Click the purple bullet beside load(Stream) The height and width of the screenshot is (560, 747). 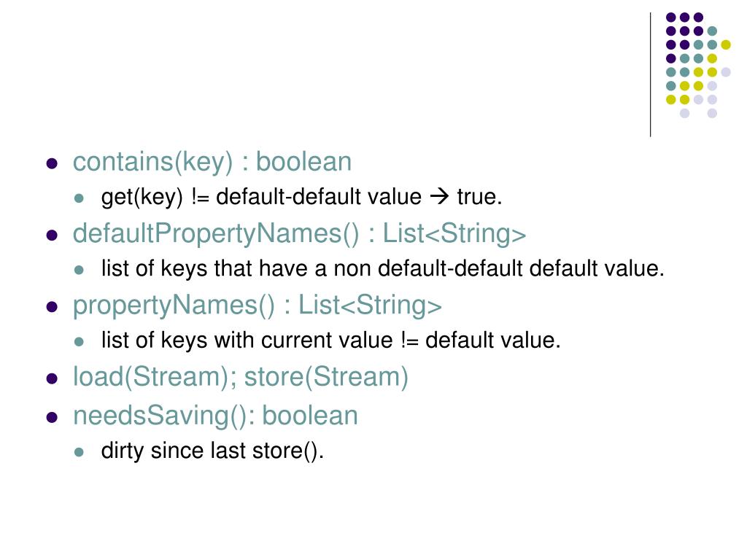52,379
